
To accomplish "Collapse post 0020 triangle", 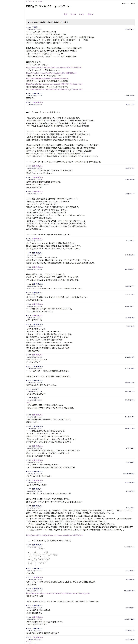I will (x=27, y=415).
